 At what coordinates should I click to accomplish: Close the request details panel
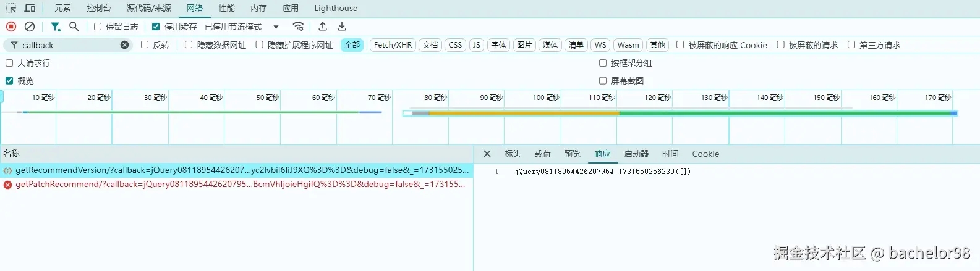487,154
